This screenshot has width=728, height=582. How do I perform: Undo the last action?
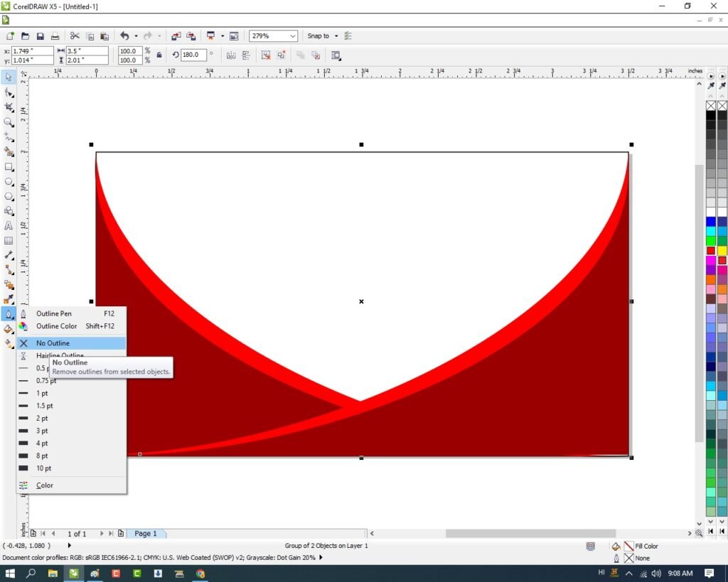(x=124, y=36)
